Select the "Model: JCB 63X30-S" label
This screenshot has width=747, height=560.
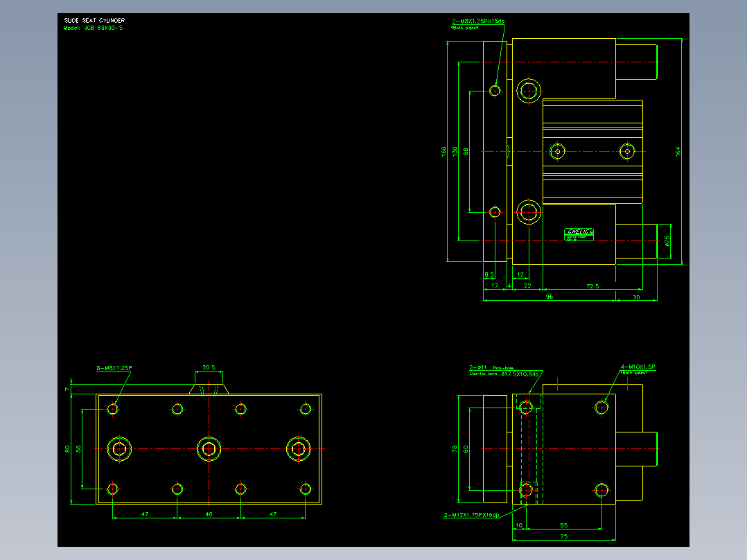coord(93,28)
